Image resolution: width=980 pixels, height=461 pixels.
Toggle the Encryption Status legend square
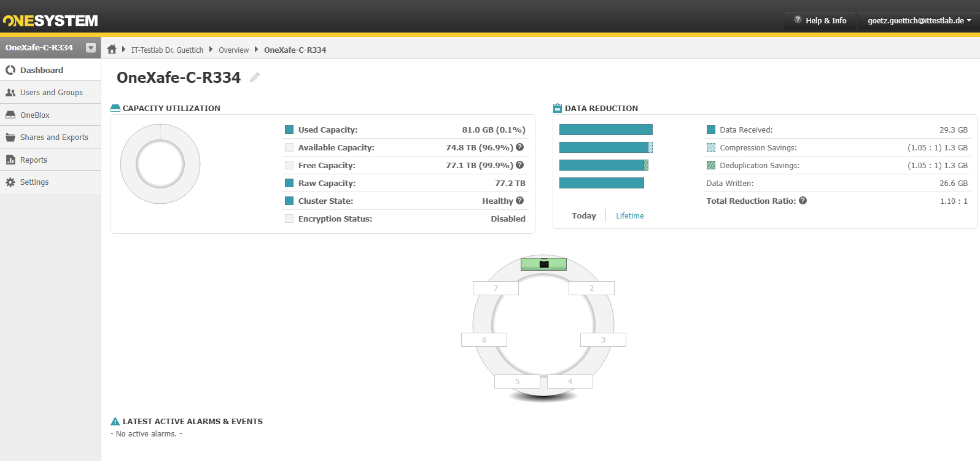[289, 219]
